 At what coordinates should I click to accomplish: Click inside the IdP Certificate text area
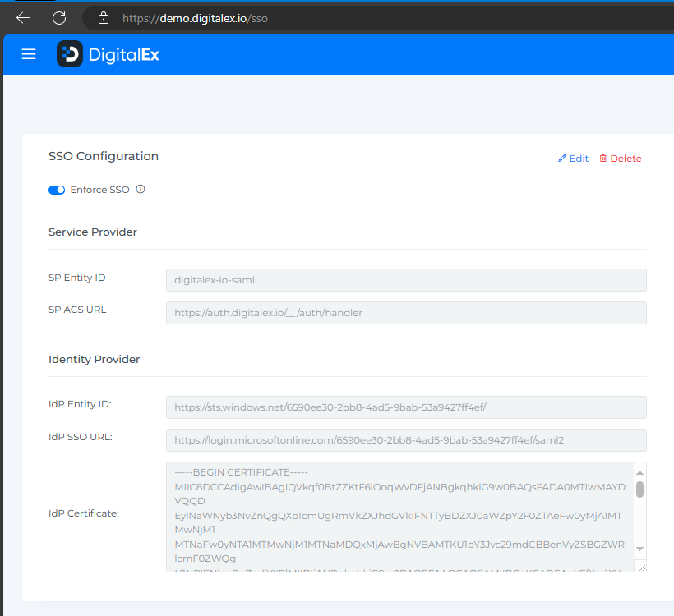pos(399,516)
